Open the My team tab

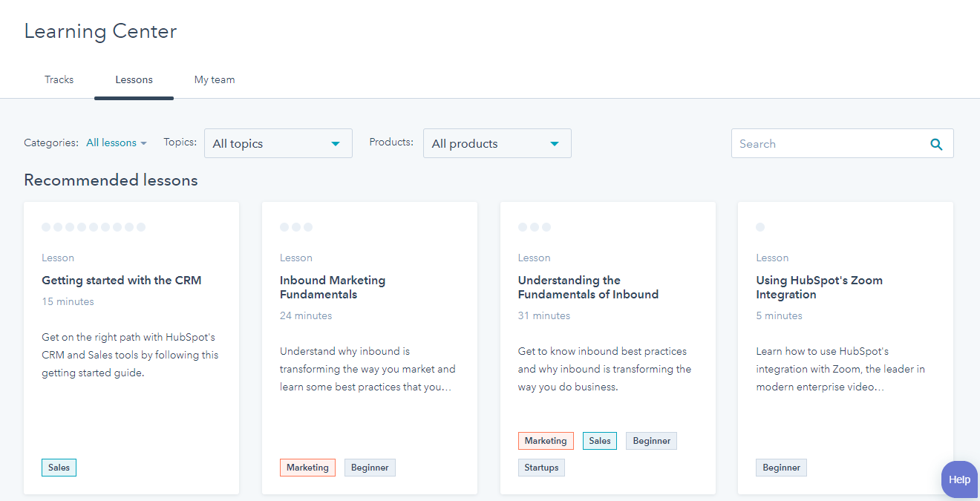(215, 79)
